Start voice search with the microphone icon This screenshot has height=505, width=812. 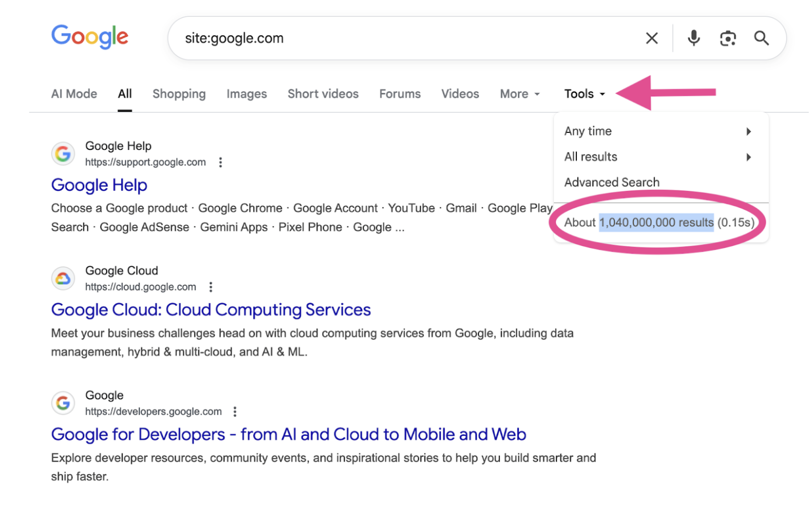(x=694, y=38)
